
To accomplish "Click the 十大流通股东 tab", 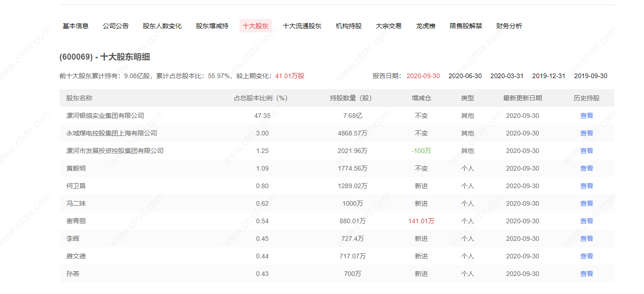I will click(302, 26).
